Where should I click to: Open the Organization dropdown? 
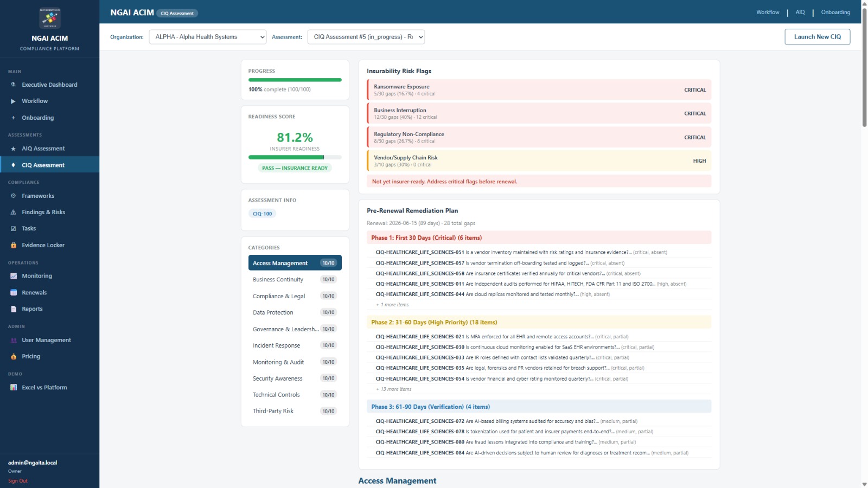(207, 37)
